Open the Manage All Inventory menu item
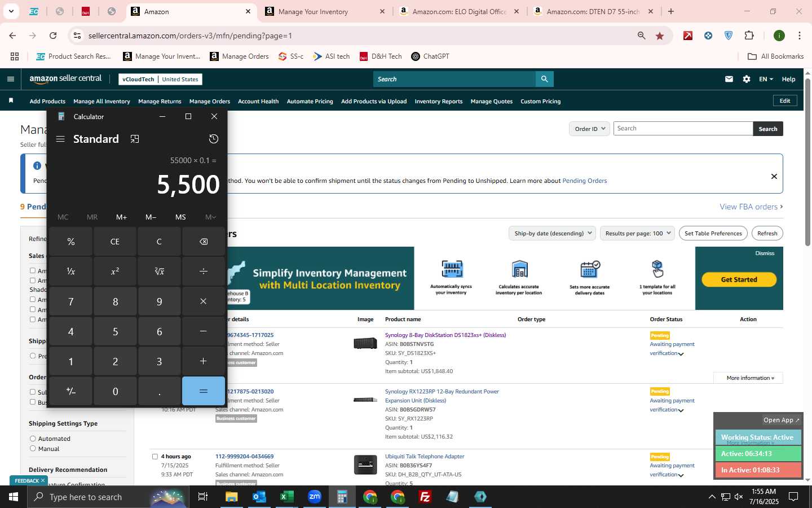 click(x=101, y=102)
